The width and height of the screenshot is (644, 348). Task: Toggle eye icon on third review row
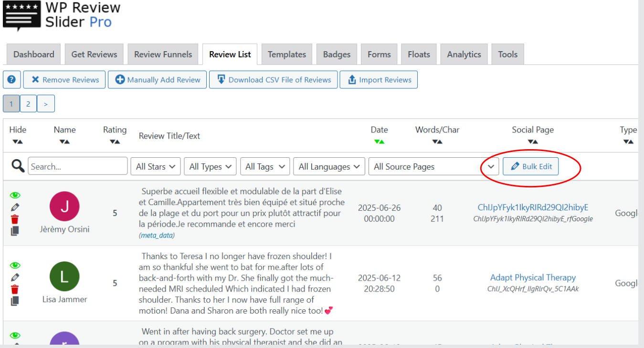15,336
